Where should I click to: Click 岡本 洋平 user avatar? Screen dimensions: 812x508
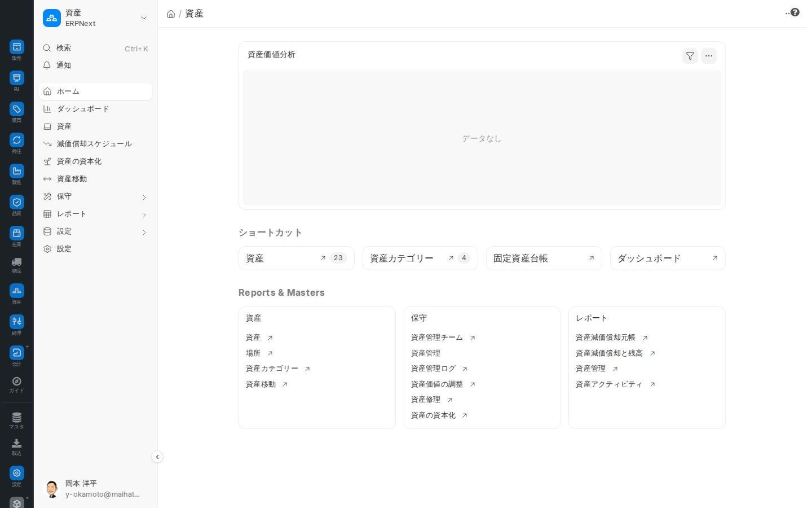(52, 489)
